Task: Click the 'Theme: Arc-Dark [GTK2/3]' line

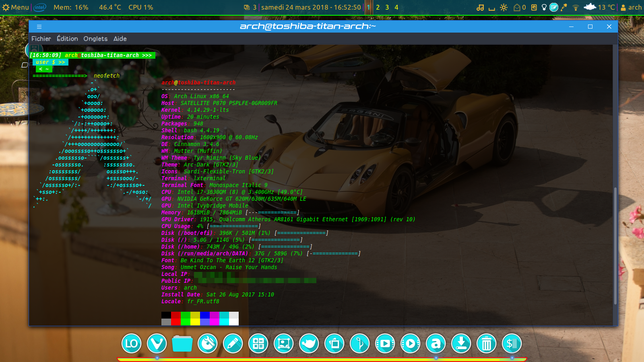Action: click(x=200, y=165)
